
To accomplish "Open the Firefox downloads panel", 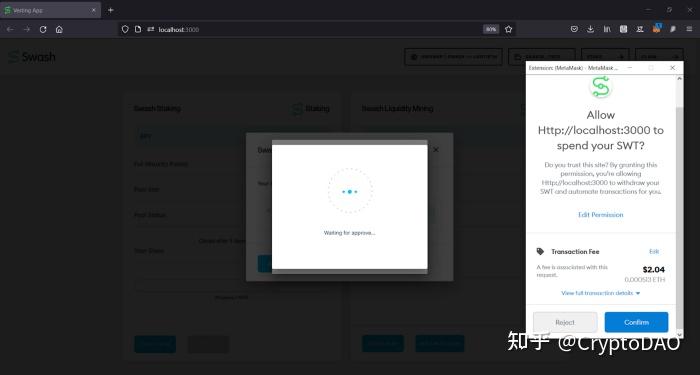I will click(x=590, y=29).
